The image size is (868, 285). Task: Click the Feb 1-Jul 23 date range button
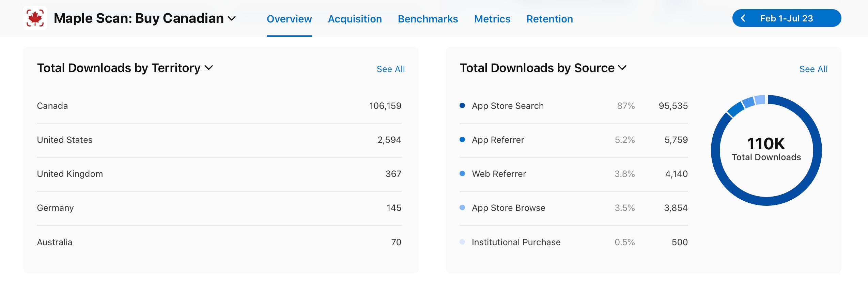[x=787, y=18]
